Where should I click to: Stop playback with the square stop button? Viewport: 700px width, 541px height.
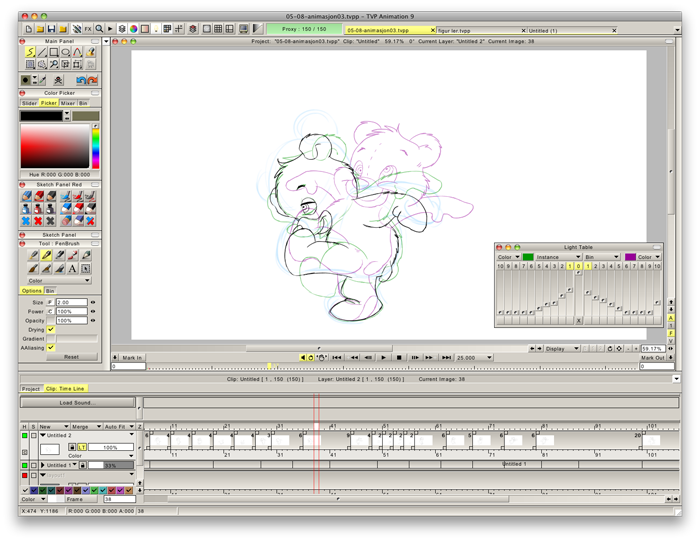(399, 358)
